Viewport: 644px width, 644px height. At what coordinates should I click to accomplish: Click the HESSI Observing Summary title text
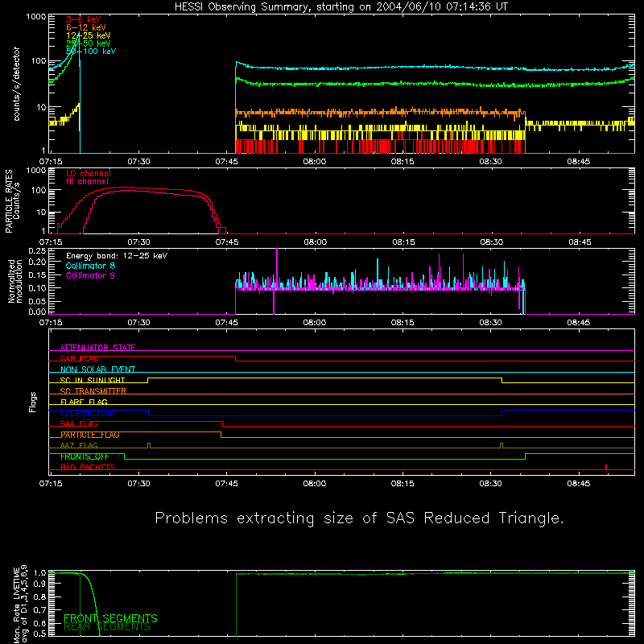(341, 7)
